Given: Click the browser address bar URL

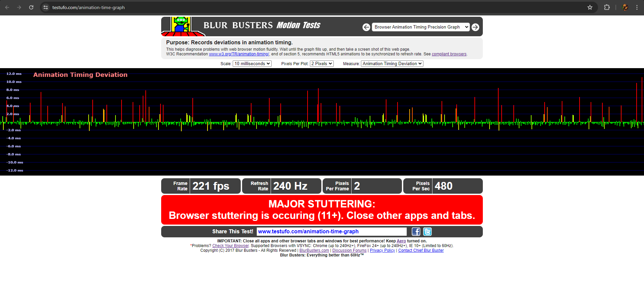Looking at the screenshot, I should (x=88, y=7).
